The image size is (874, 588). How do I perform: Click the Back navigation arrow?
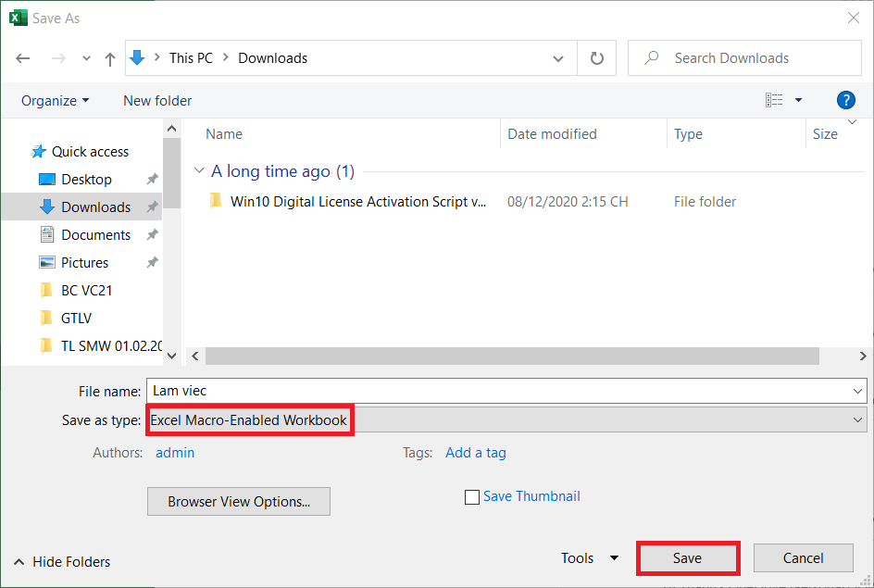point(23,58)
